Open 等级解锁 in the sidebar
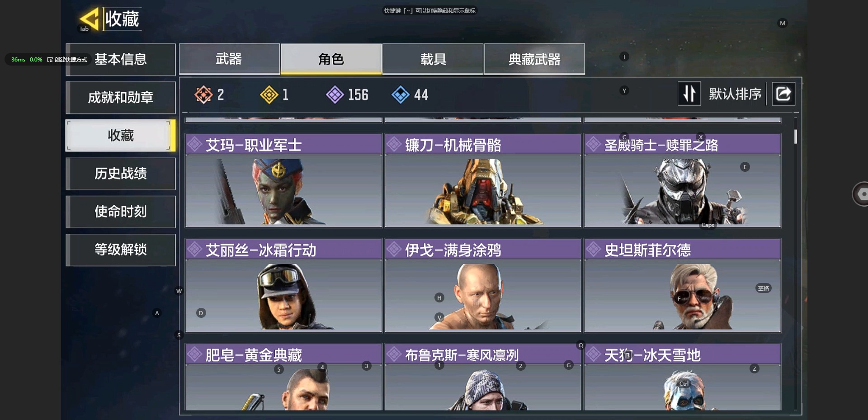Image resolution: width=868 pixels, height=420 pixels. point(121,250)
